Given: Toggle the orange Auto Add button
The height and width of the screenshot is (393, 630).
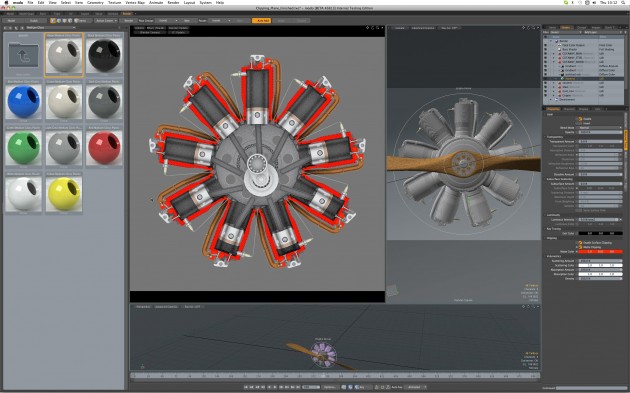Looking at the screenshot, I should [263, 20].
